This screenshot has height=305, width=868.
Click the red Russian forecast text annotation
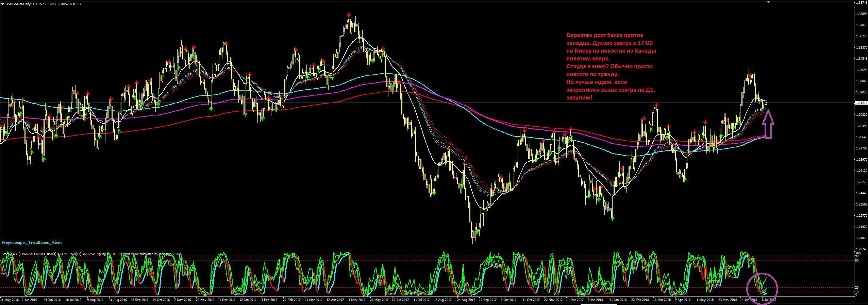pyautogui.click(x=611, y=66)
